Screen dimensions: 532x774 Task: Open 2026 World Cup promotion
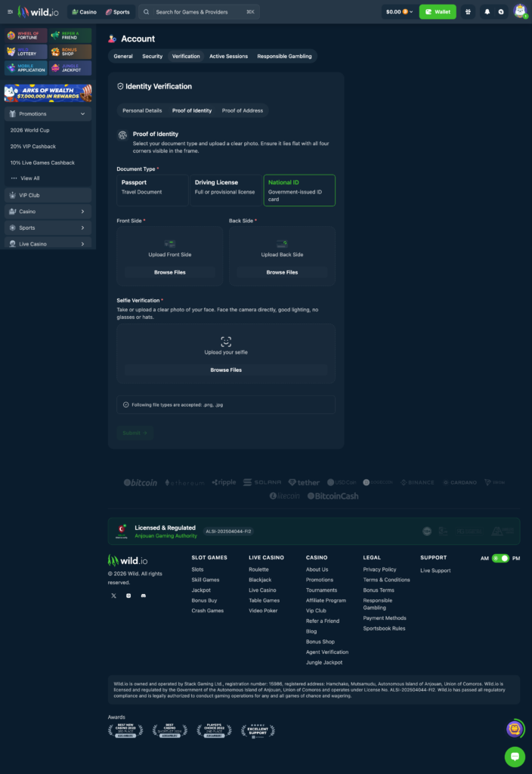[29, 130]
